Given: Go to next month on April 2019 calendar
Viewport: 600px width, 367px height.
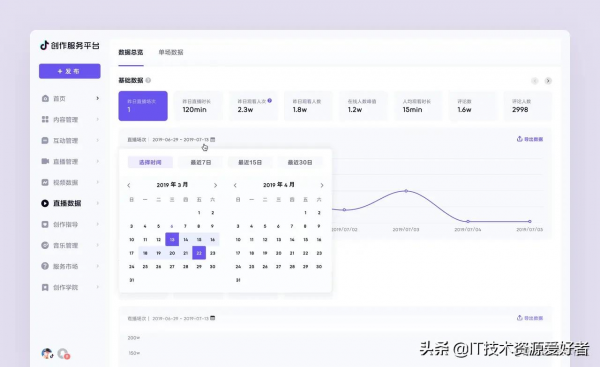Looking at the screenshot, I should tap(322, 185).
